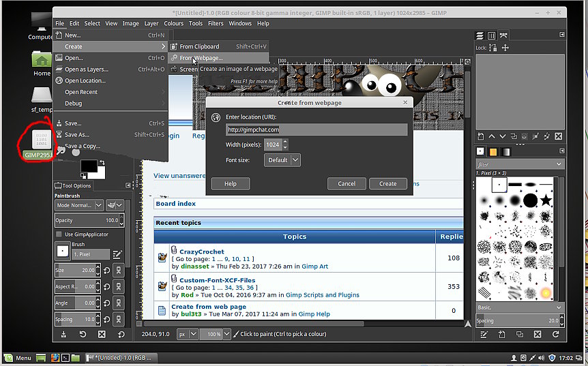Open the blend mode group selector
Screen dimensions: 588x366
point(115,205)
